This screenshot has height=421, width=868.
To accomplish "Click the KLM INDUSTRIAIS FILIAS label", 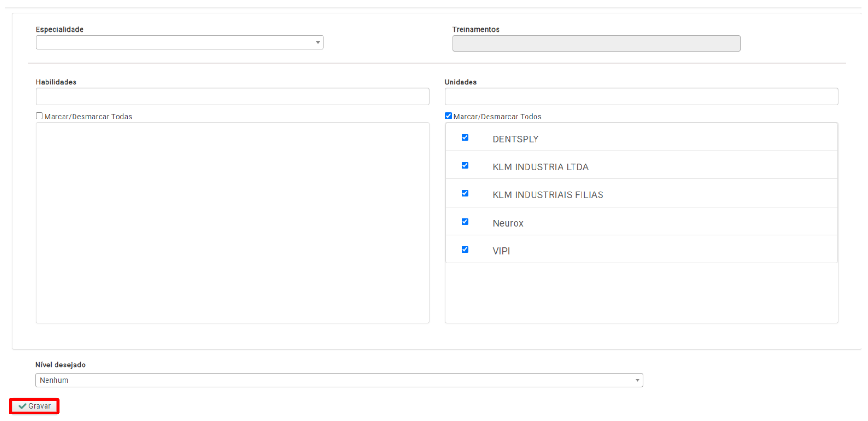I will (548, 195).
